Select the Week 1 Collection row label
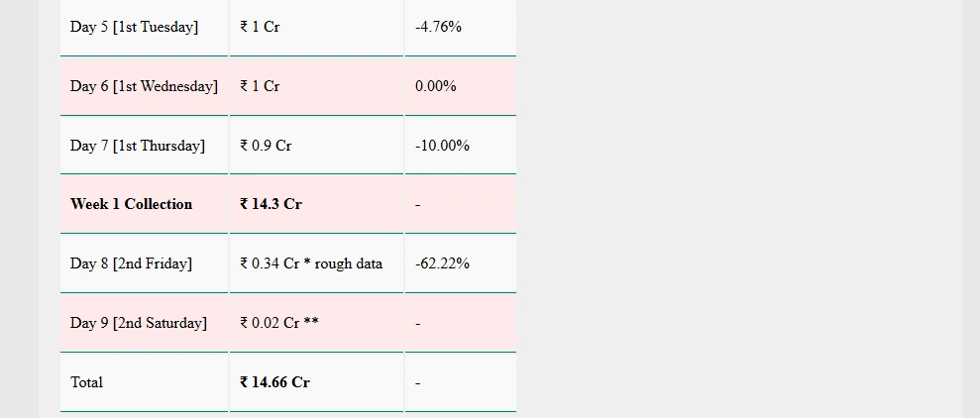980x418 pixels. tap(131, 204)
